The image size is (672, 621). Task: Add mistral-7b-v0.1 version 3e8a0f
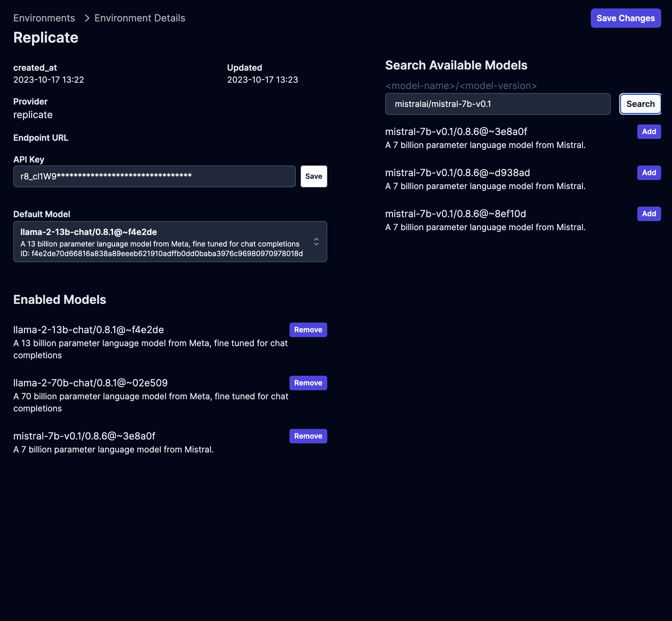coord(648,132)
